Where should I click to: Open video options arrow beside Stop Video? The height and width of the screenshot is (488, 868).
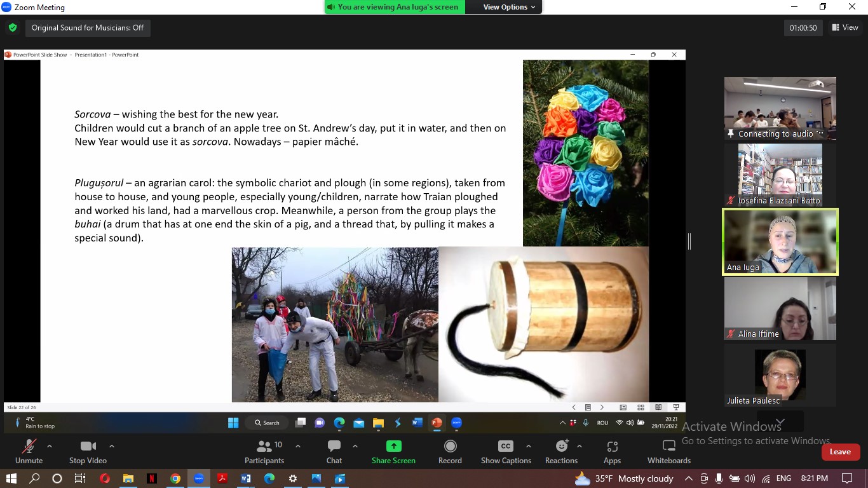112,446
